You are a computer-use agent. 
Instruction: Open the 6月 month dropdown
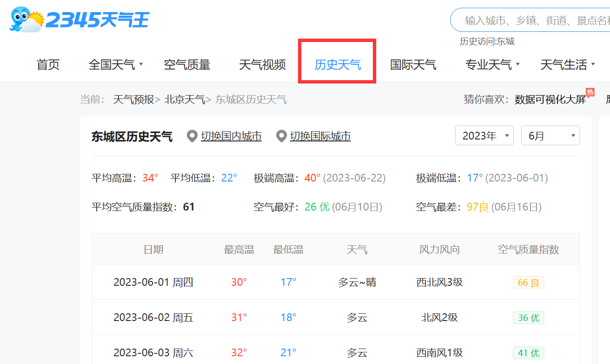click(x=551, y=136)
